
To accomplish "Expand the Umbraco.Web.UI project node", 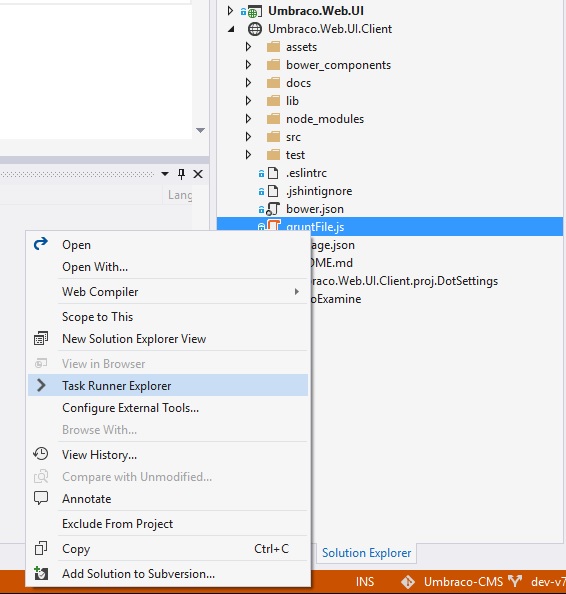I will point(230,11).
